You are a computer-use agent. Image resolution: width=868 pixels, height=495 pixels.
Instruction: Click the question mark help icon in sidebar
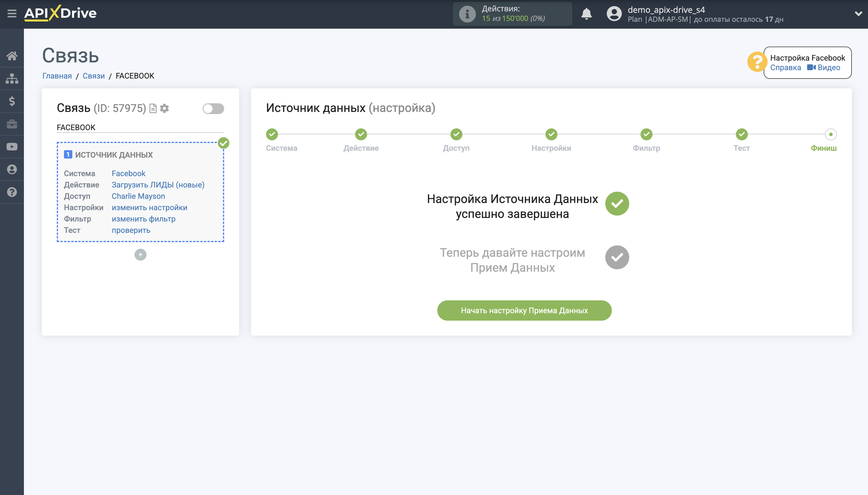[12, 192]
